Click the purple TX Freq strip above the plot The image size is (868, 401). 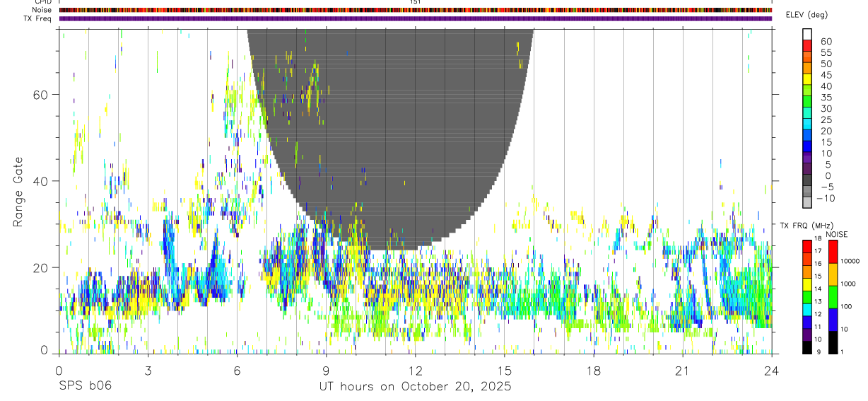coord(416,18)
